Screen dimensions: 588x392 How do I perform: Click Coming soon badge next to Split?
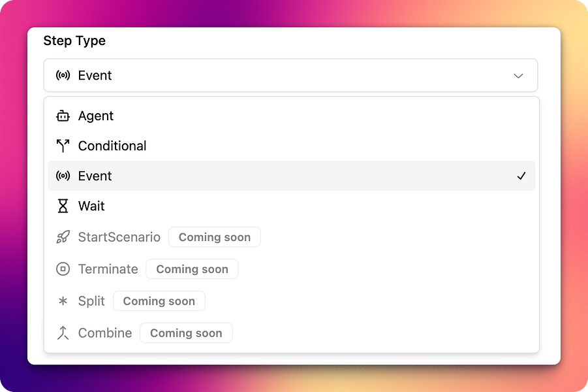coord(159,301)
